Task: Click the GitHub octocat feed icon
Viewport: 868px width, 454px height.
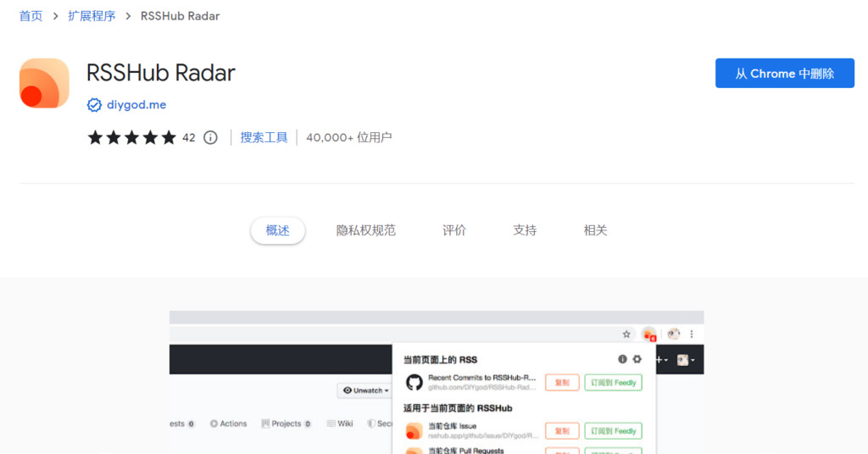Action: pyautogui.click(x=414, y=382)
